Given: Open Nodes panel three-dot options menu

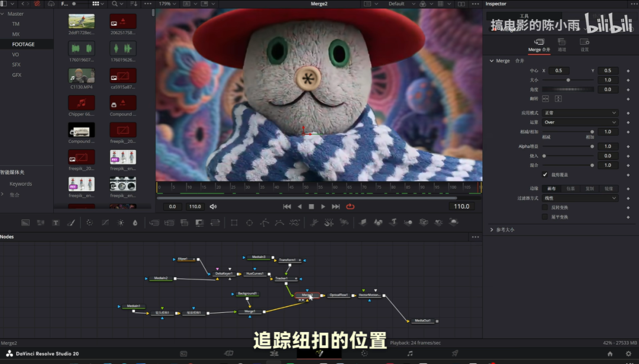Looking at the screenshot, I should pos(475,237).
